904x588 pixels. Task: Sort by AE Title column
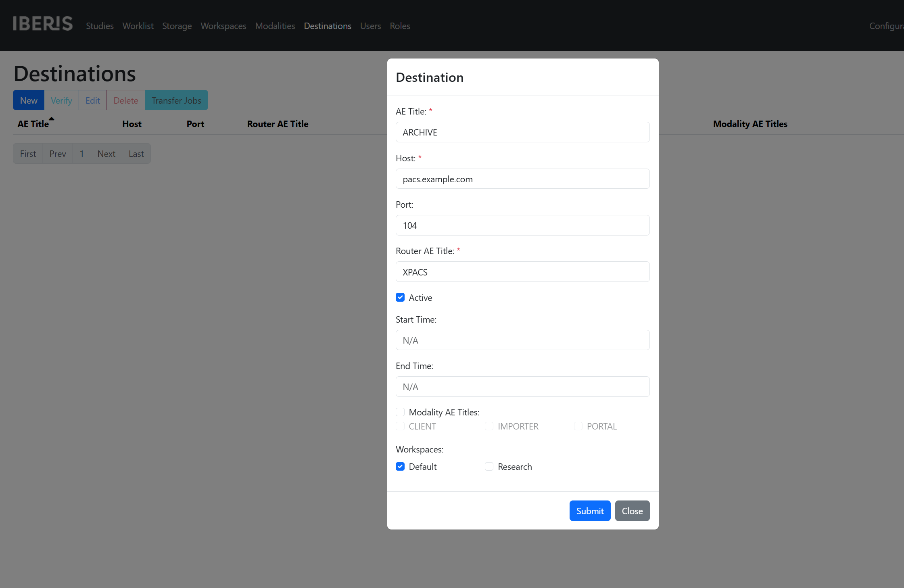(33, 124)
